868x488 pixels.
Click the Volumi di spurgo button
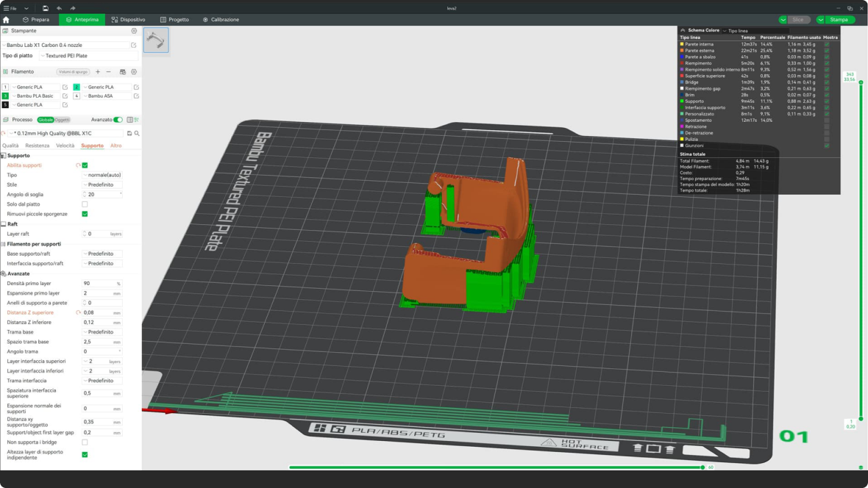(x=73, y=72)
